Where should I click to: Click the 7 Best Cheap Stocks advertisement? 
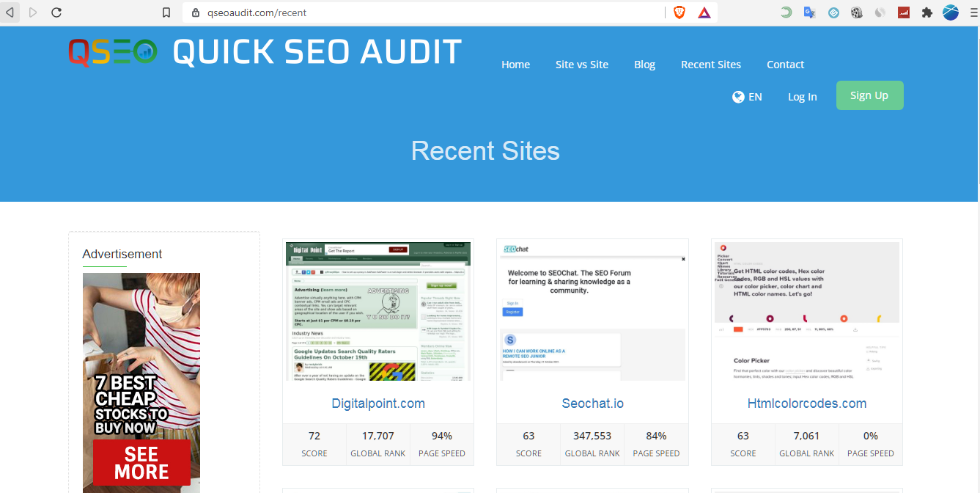point(141,383)
